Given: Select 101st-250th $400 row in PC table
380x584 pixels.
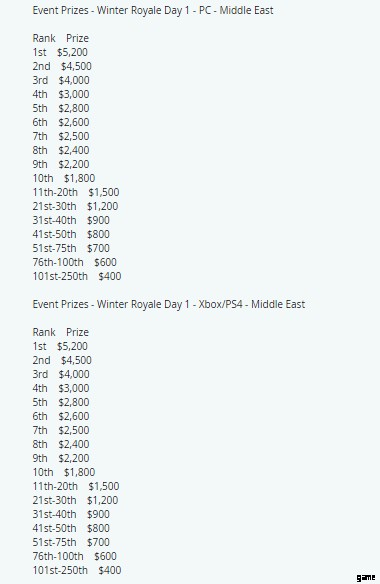Looking at the screenshot, I should [77, 276].
